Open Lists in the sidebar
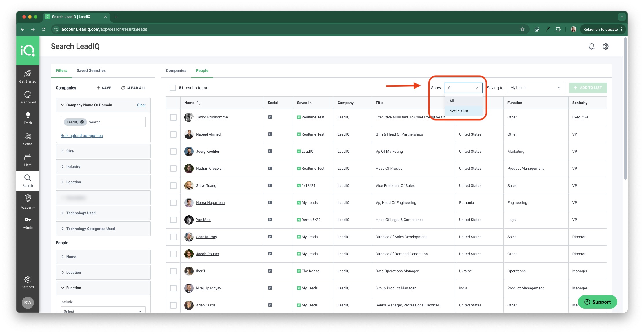The height and width of the screenshot is (334, 644). (28, 160)
